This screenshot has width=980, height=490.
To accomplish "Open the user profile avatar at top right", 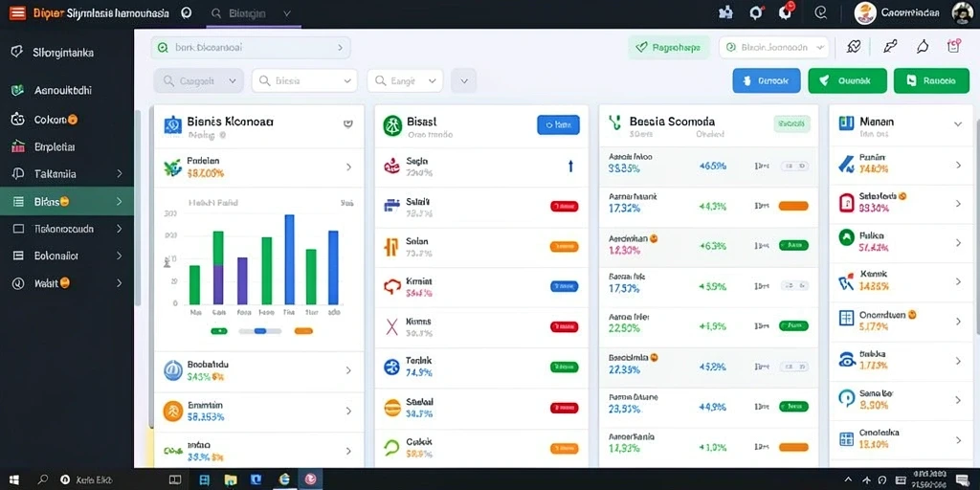I will point(962,12).
